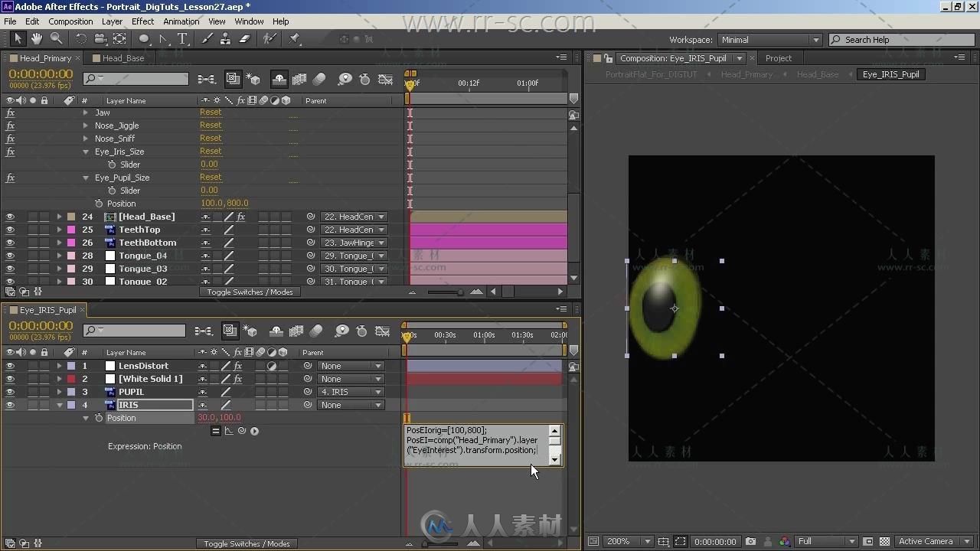The height and width of the screenshot is (551, 980).
Task: Toggle Tongue_04 layer visibility
Action: (10, 256)
